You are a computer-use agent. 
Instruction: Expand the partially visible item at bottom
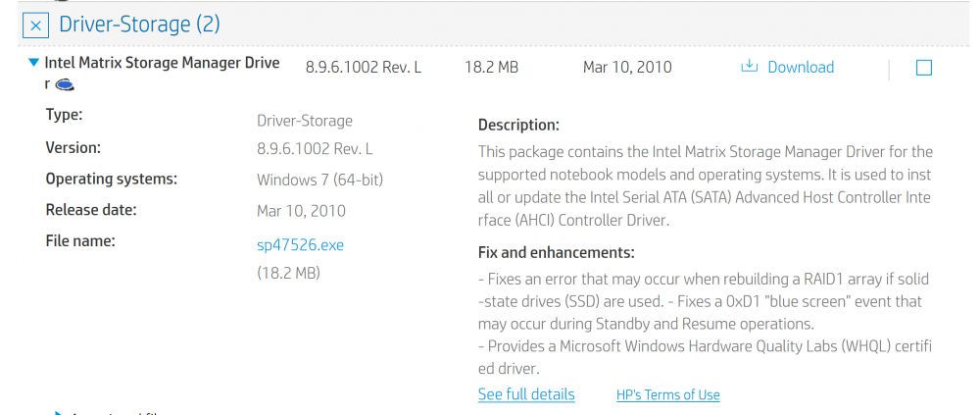click(x=59, y=413)
